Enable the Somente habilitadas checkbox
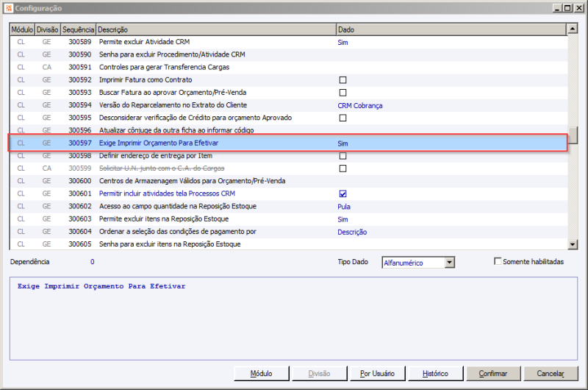588x390 pixels. click(x=498, y=261)
